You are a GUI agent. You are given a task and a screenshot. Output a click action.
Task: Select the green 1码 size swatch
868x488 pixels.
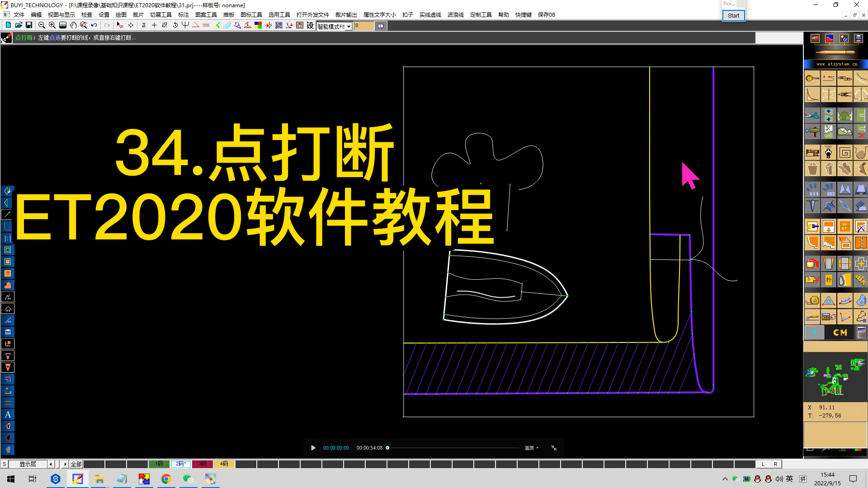coord(159,464)
